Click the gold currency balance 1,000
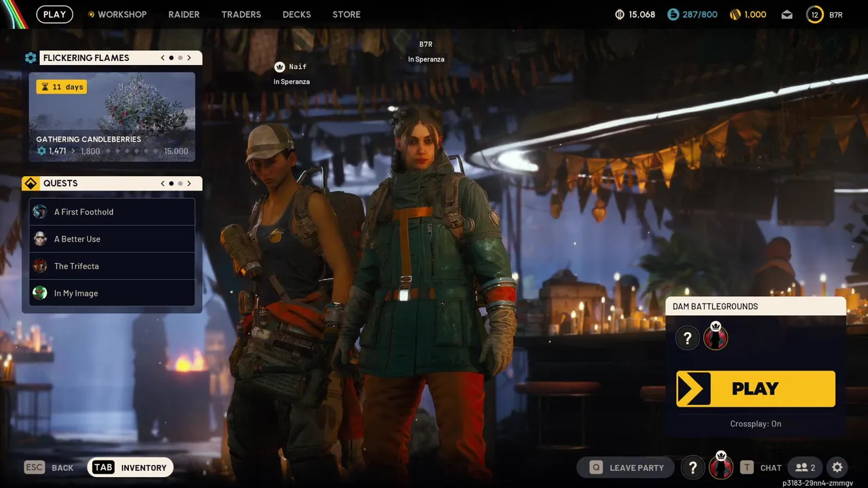This screenshot has width=868, height=488. point(748,14)
